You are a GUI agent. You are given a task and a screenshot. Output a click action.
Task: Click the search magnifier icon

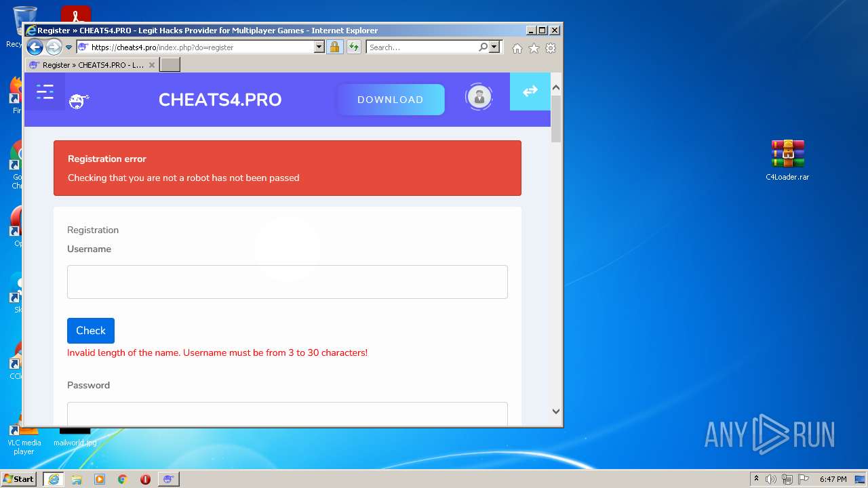(x=483, y=47)
